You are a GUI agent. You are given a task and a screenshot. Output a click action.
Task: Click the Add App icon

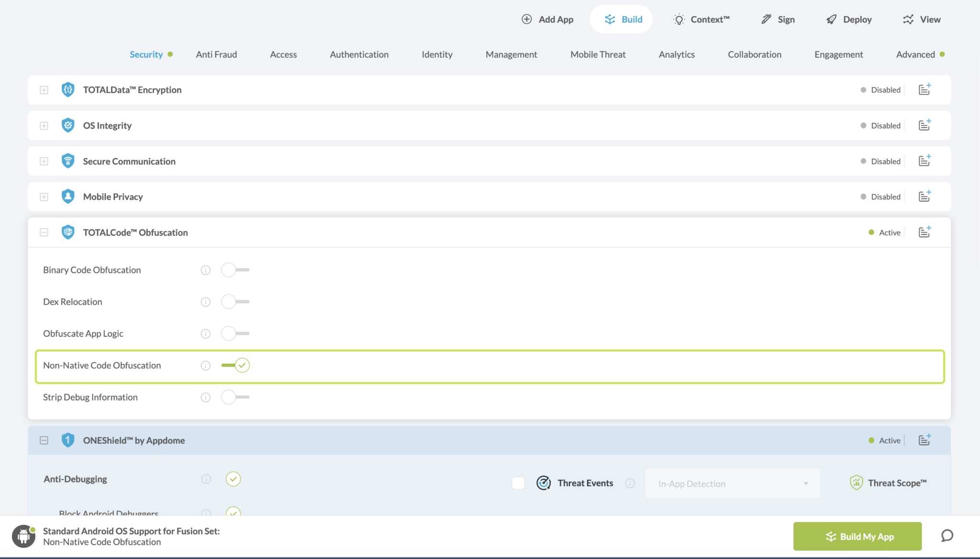click(526, 19)
